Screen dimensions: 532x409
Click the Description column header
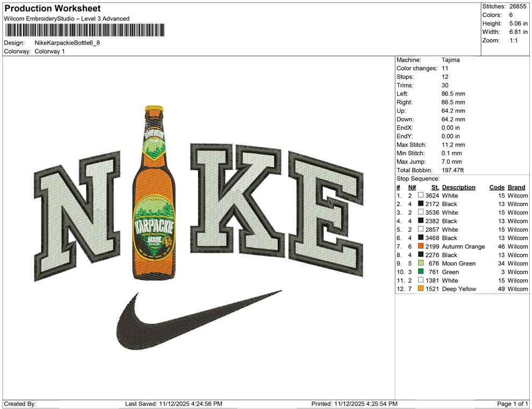click(x=460, y=187)
